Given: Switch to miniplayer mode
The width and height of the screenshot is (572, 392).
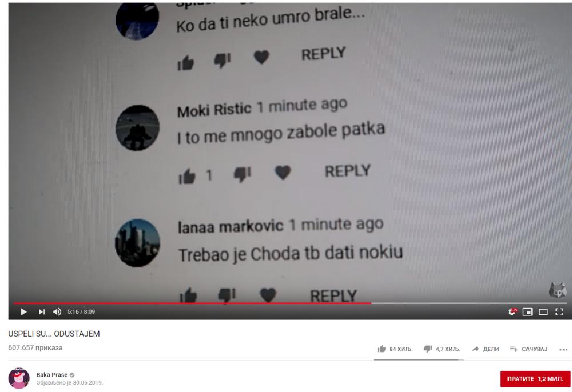Looking at the screenshot, I should 527,312.
